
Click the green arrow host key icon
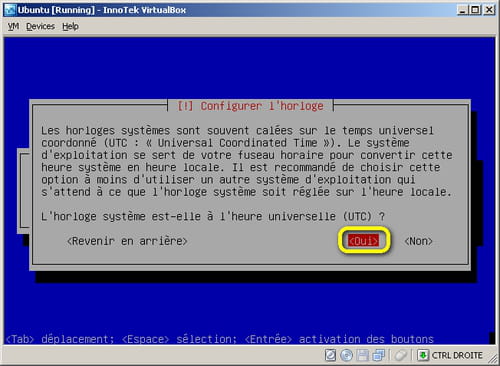click(x=423, y=355)
